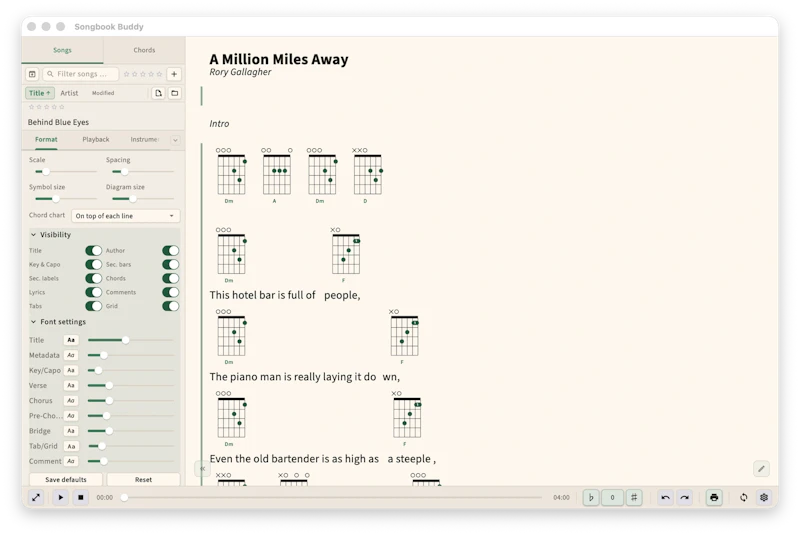Click the star rating filter in the toolbar

point(143,74)
